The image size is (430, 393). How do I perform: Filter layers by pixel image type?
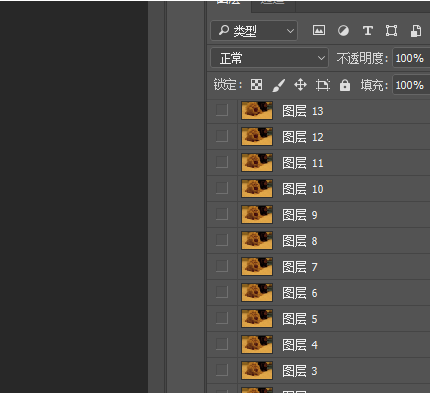click(x=319, y=31)
